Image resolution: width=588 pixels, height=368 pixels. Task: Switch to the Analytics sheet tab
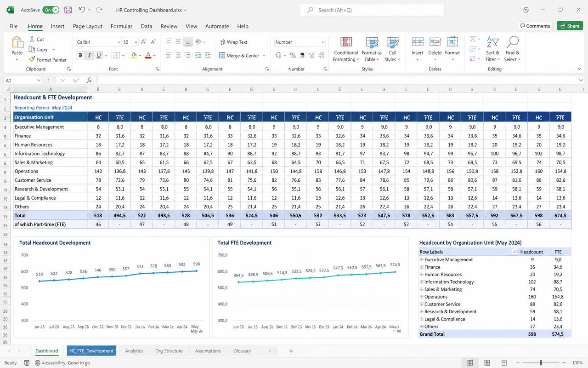[x=134, y=351]
